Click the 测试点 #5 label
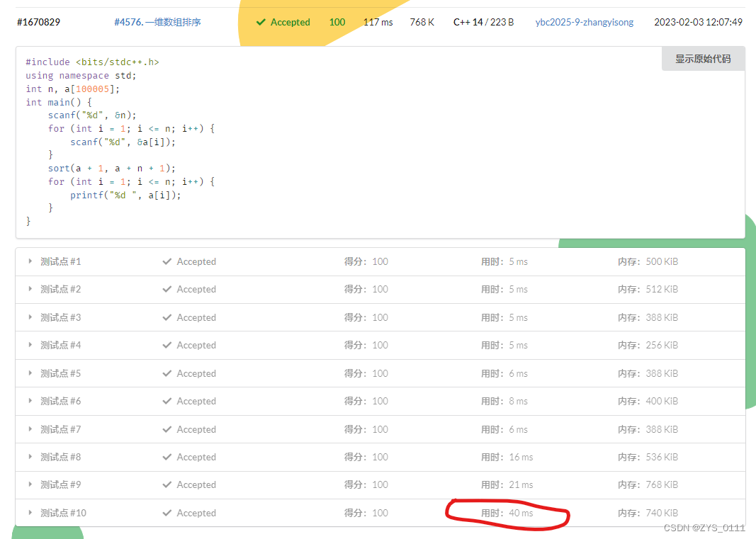The height and width of the screenshot is (539, 756). click(x=61, y=373)
